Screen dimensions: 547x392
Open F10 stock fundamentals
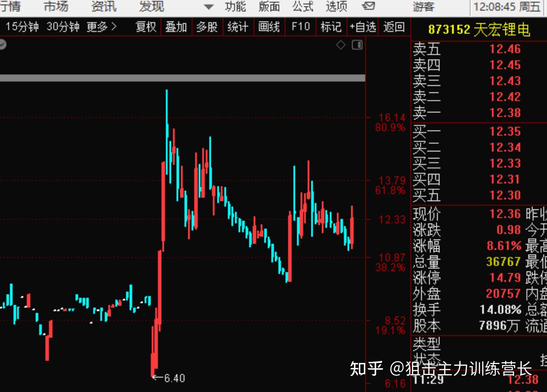pyautogui.click(x=300, y=27)
